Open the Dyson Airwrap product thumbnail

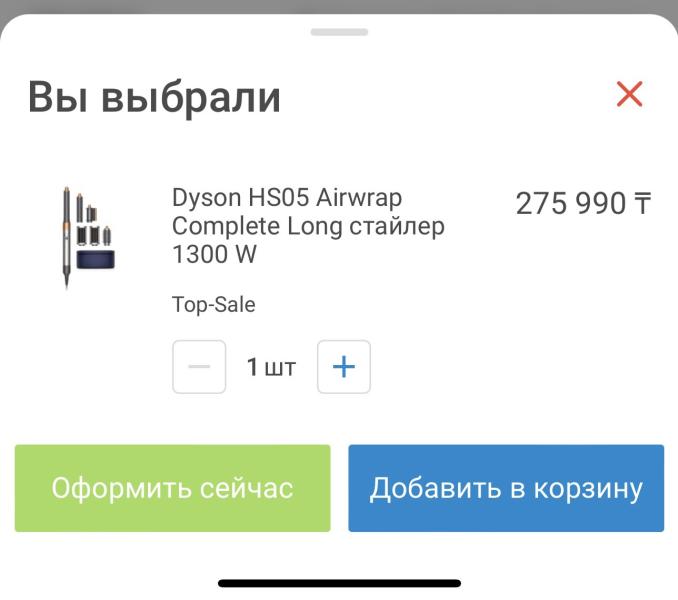click(x=89, y=237)
